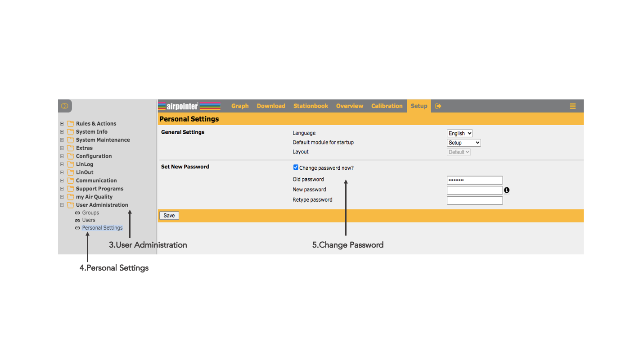Open Default module for startup dropdown

click(x=464, y=143)
